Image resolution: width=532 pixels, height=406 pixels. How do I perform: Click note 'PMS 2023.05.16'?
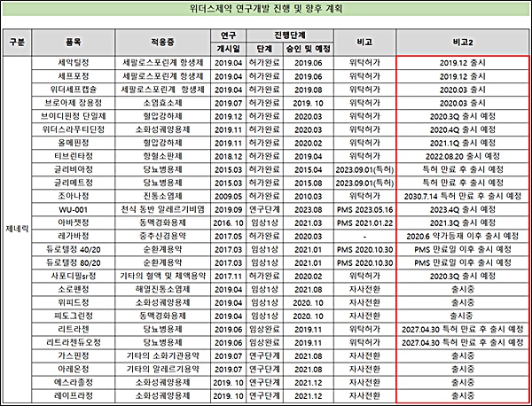[x=364, y=209]
